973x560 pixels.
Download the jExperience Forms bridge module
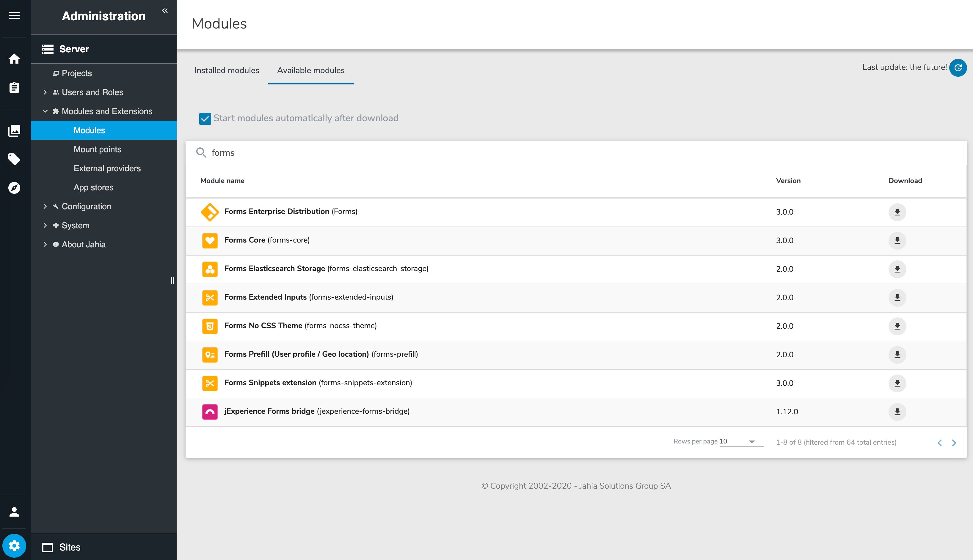(897, 412)
